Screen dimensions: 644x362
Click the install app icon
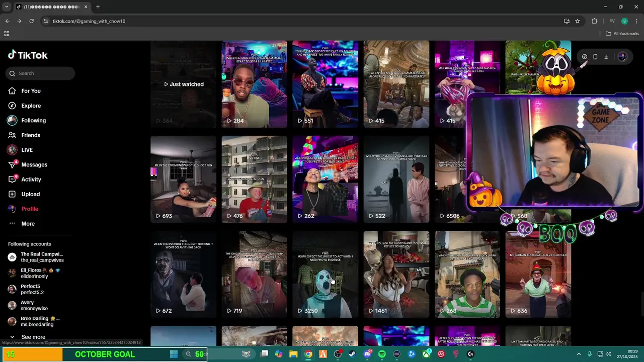[x=567, y=21]
